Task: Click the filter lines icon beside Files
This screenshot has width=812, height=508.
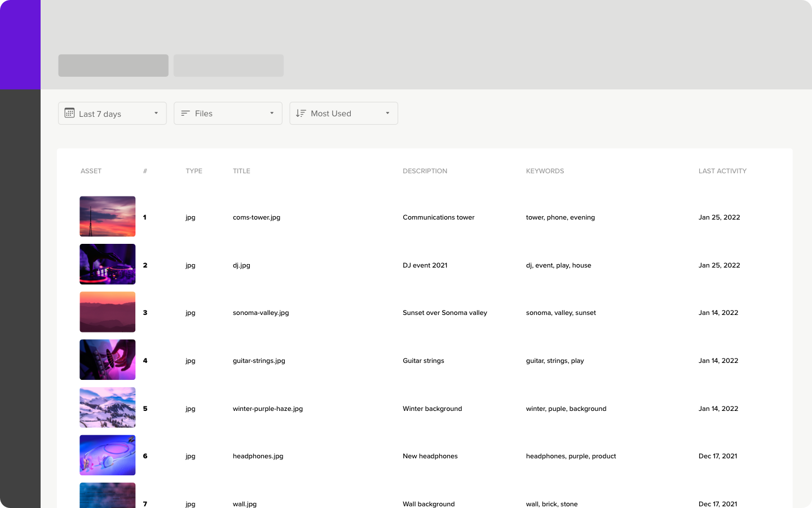Action: [186, 113]
